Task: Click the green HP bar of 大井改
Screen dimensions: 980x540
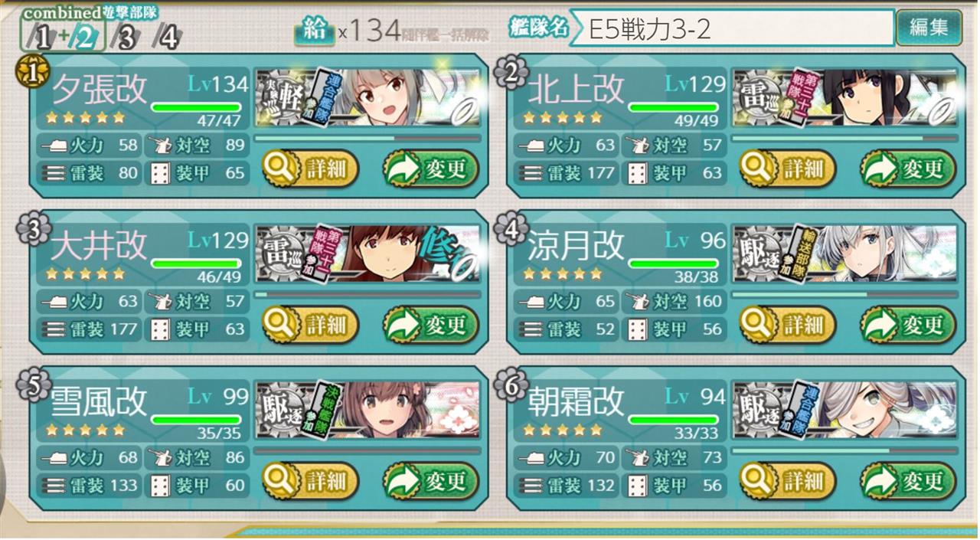Action: tap(196, 263)
